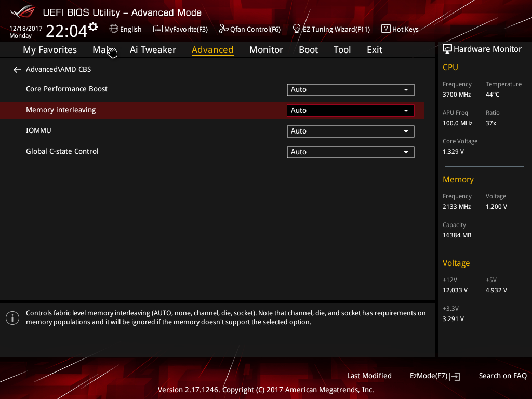Click the globe language icon
The width and height of the screenshot is (532, 399).
114,29
